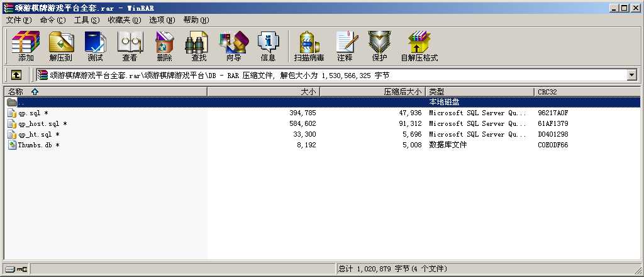Maximize the WinRAR window

click(x=625, y=8)
